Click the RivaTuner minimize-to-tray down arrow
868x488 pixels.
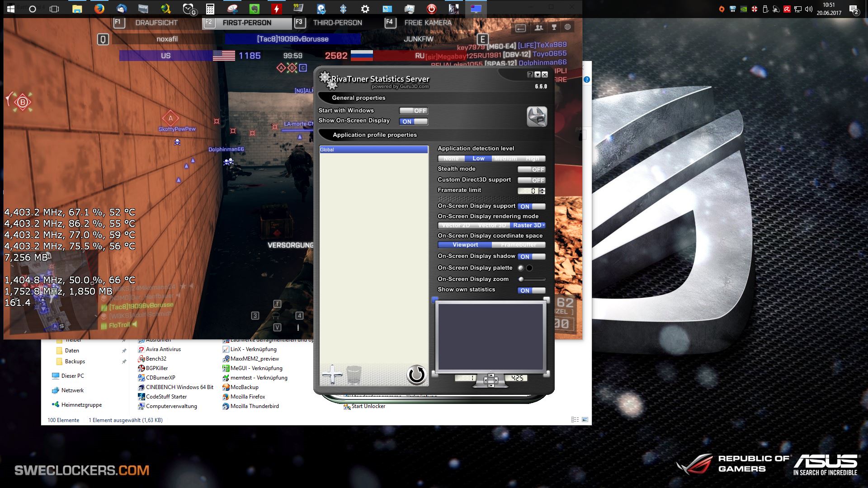(538, 75)
